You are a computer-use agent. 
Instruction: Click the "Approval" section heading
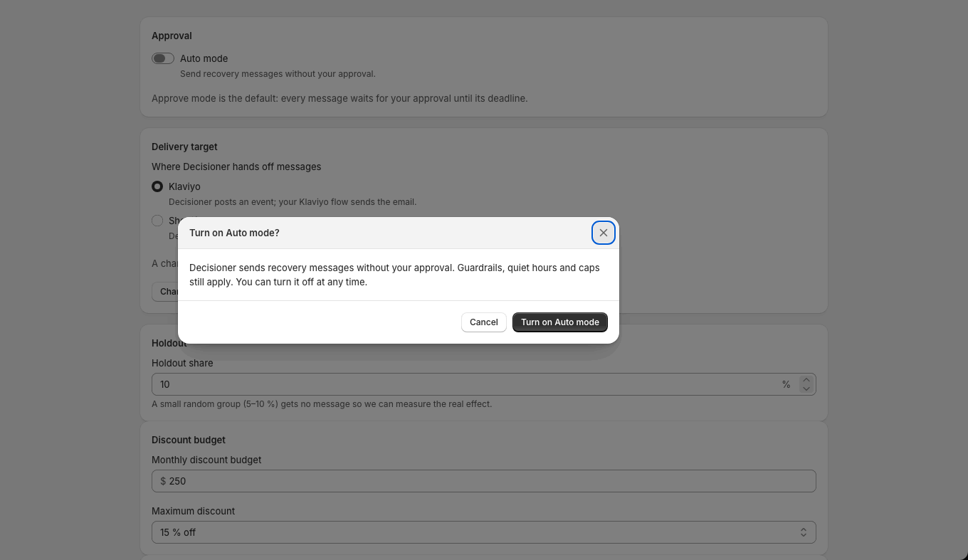click(x=172, y=36)
